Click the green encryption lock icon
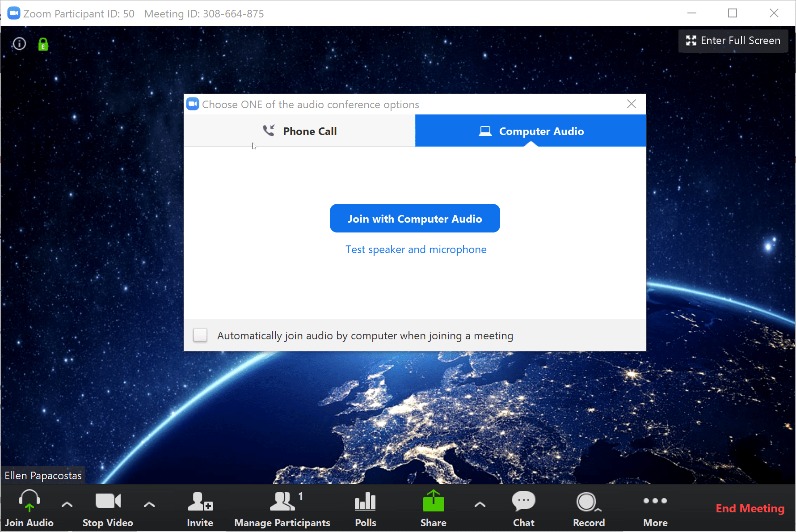This screenshot has width=796, height=532. 43,44
